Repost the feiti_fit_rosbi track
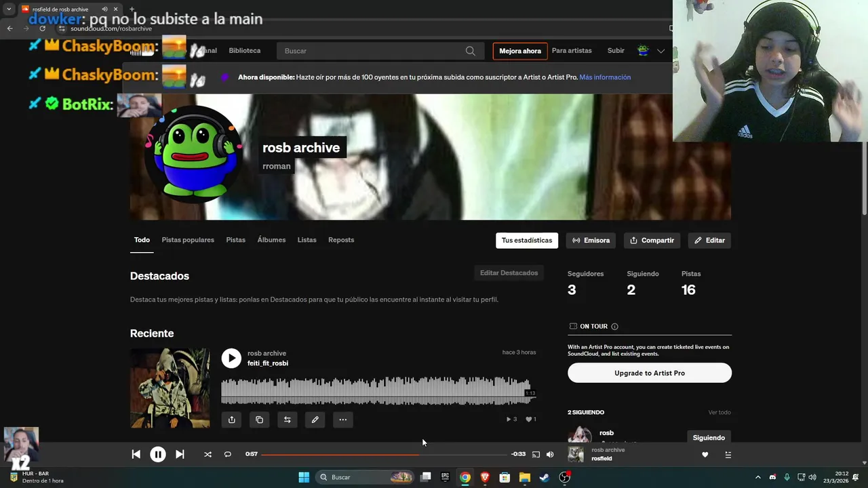The height and width of the screenshot is (488, 868). coord(288,420)
